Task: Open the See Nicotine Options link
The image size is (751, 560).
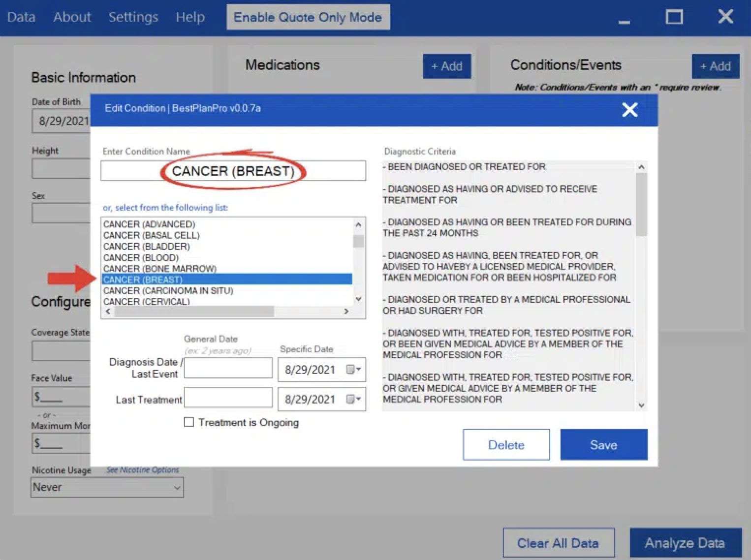Action: (x=143, y=470)
